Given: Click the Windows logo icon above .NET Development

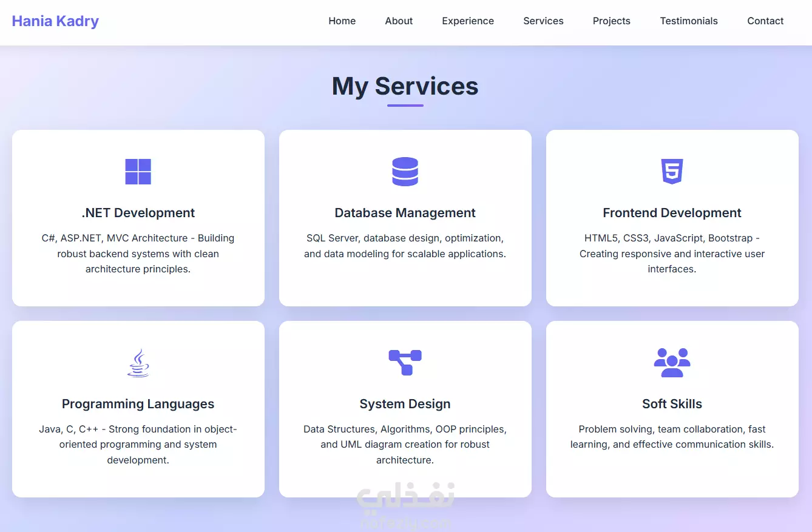Looking at the screenshot, I should tap(138, 172).
